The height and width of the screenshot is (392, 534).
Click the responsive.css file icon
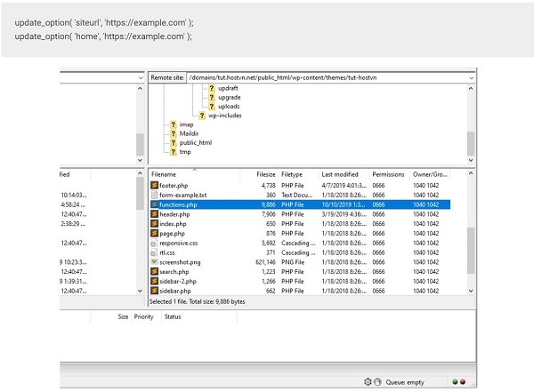pos(154,243)
